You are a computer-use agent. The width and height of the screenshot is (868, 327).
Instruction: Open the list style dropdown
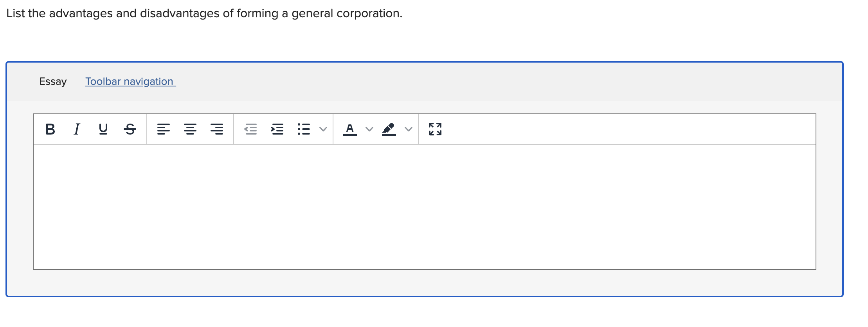(x=322, y=129)
